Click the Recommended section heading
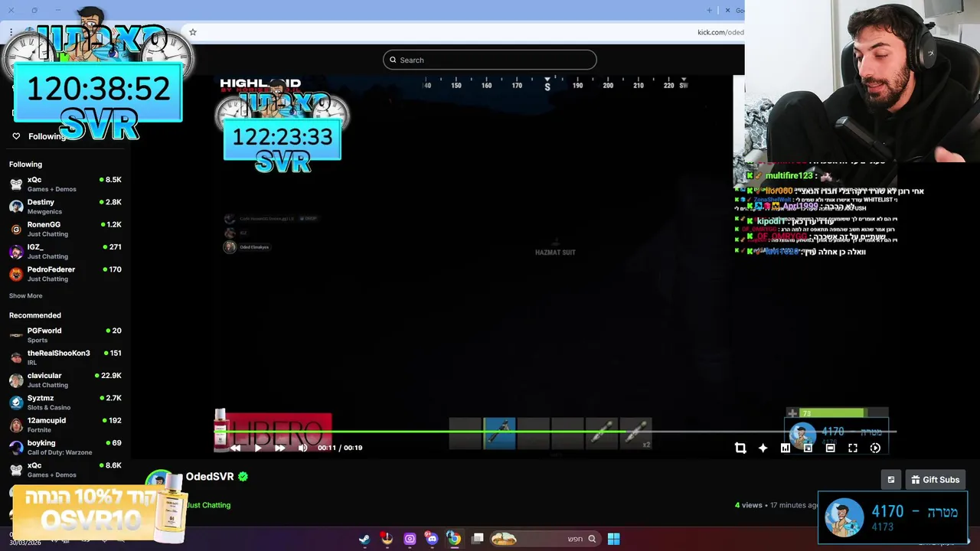The width and height of the screenshot is (980, 551). pyautogui.click(x=35, y=315)
